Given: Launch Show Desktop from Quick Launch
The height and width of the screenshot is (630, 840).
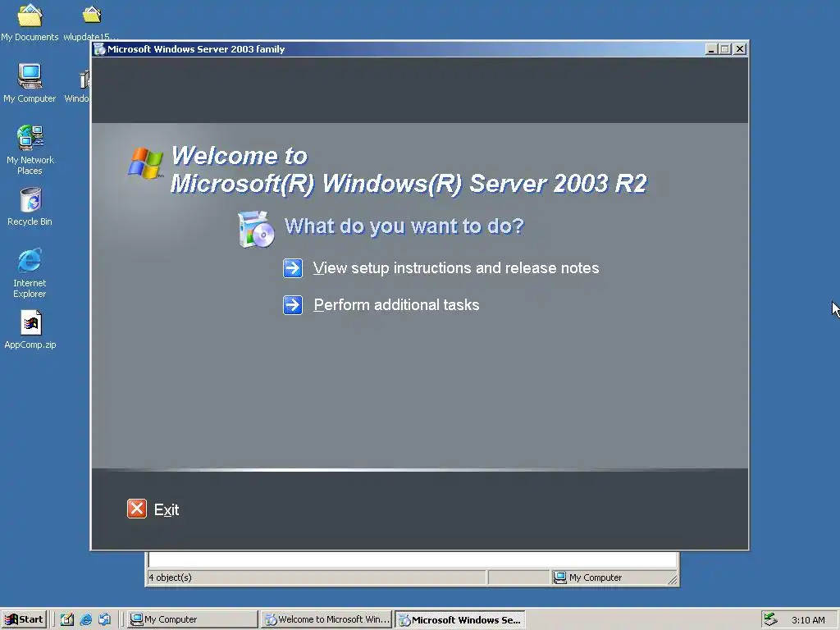Looking at the screenshot, I should [67, 619].
